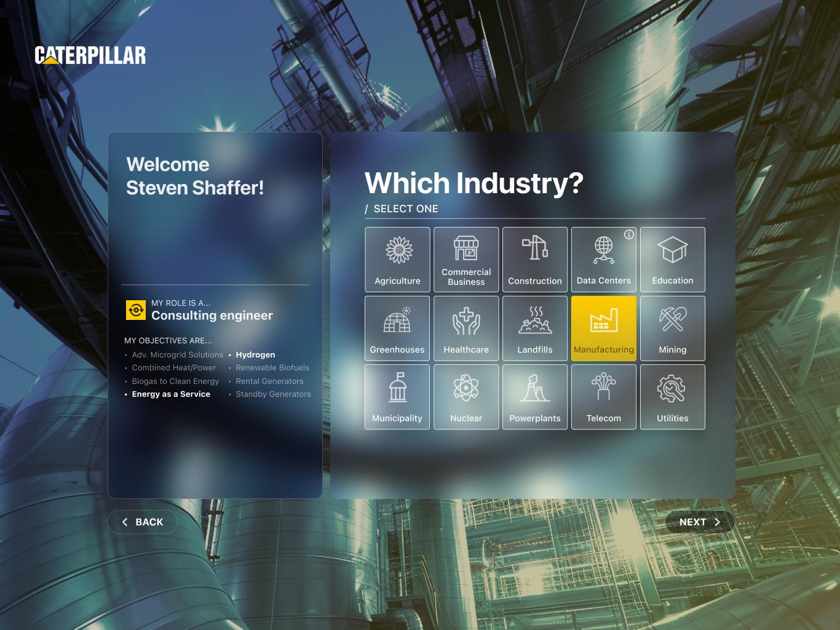The width and height of the screenshot is (840, 630).
Task: Click the Consulting engineer role text
Action: [x=212, y=316]
